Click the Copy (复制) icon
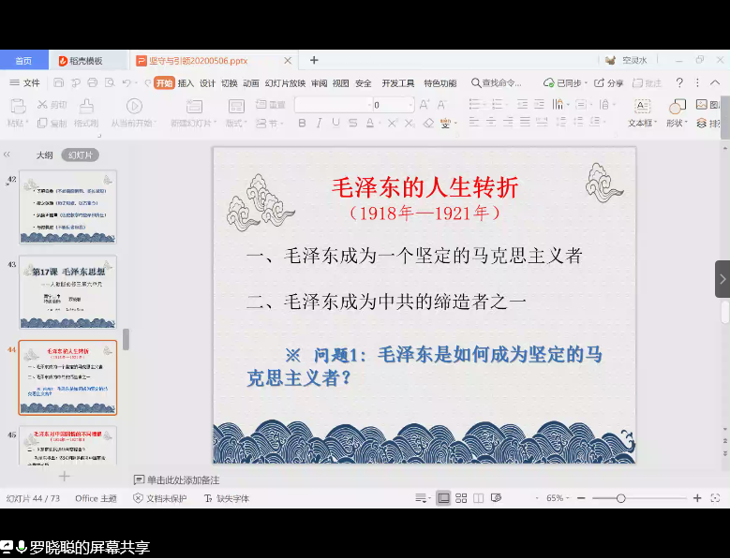730x560 pixels. coord(42,123)
